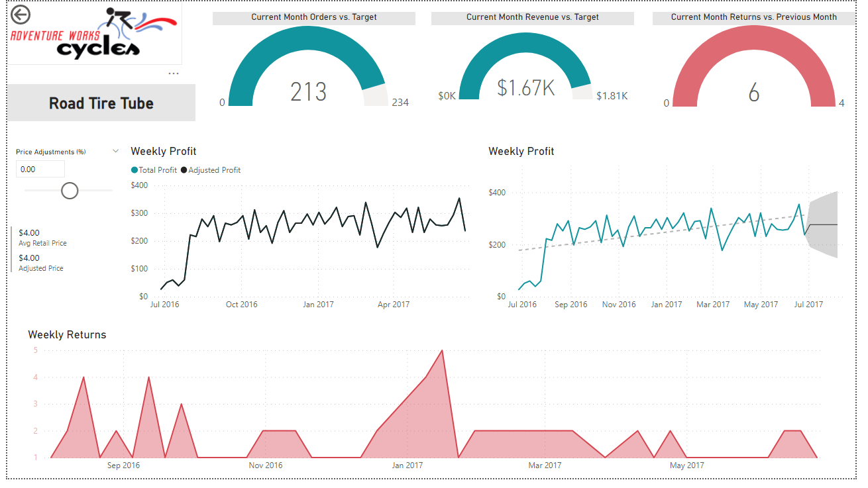This screenshot has width=868, height=488.
Task: Click the Adventure Works Cycles logo
Action: 95,33
